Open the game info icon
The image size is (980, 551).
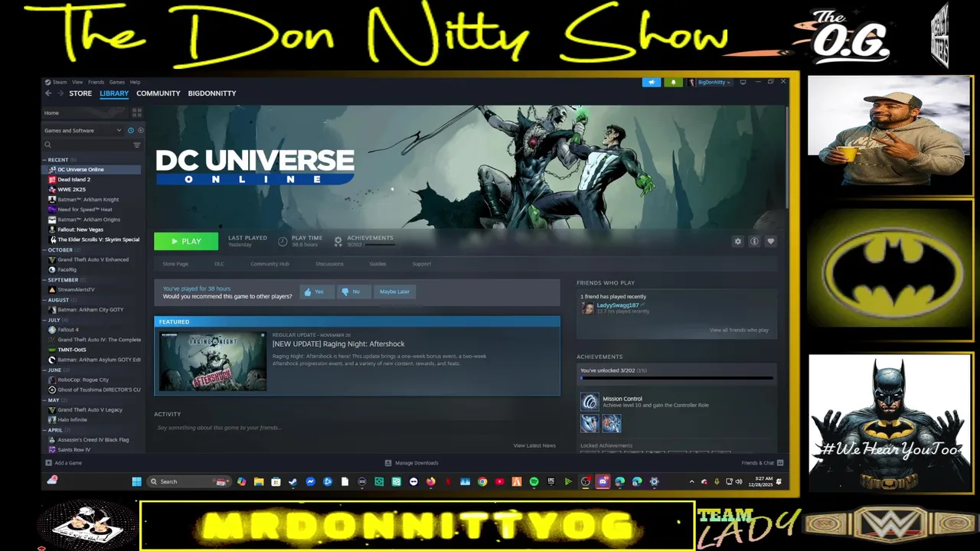pos(754,242)
